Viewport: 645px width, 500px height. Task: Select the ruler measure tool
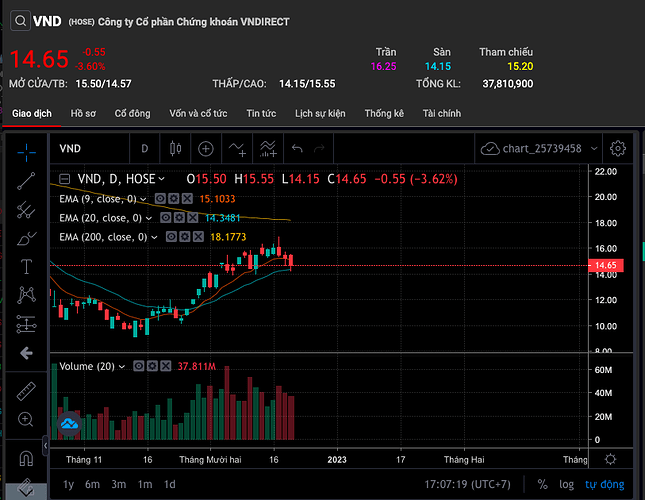(x=26, y=391)
